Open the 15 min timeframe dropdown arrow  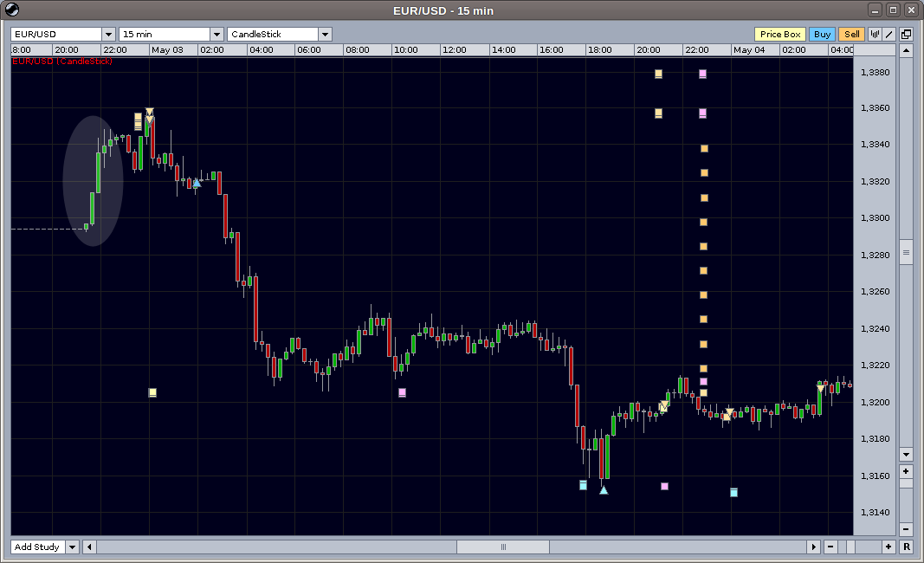pyautogui.click(x=216, y=34)
